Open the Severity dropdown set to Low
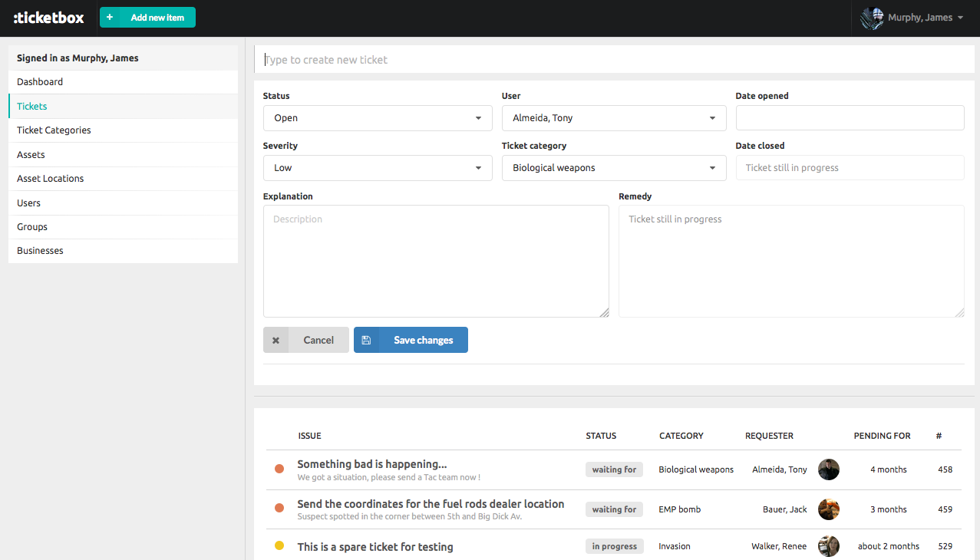The image size is (980, 560). pos(378,168)
